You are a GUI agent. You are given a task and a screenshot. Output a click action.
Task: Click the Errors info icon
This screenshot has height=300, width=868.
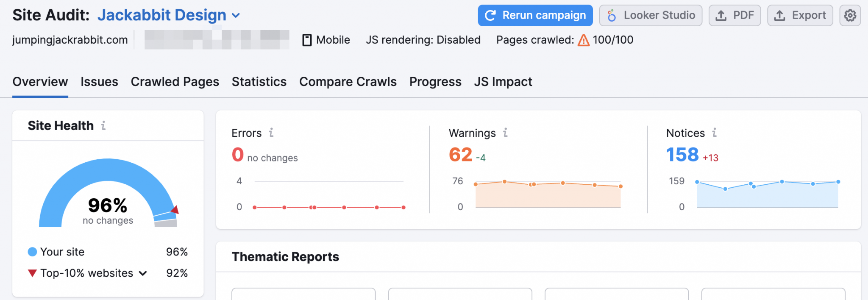(271, 133)
